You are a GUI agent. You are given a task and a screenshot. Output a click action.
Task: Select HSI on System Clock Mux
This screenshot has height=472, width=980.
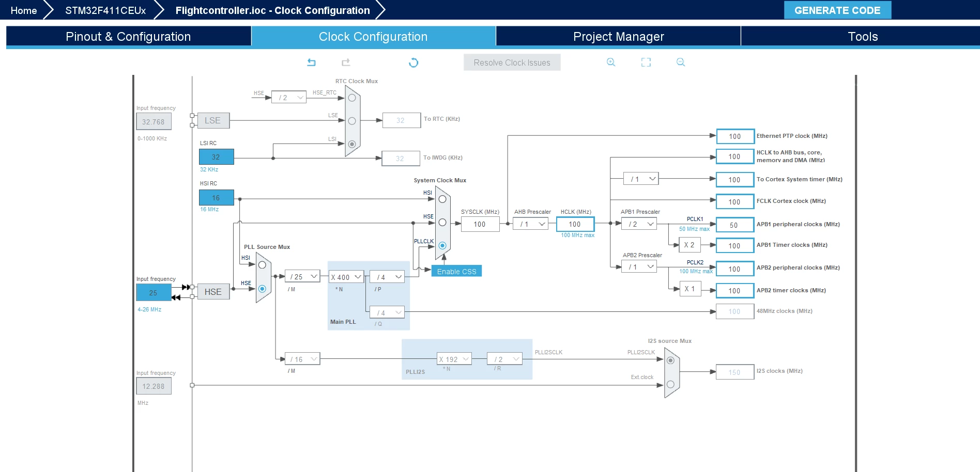(442, 199)
